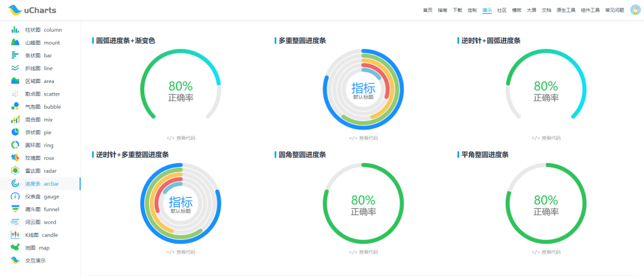Select the funnel chart icon

[x=16, y=210]
